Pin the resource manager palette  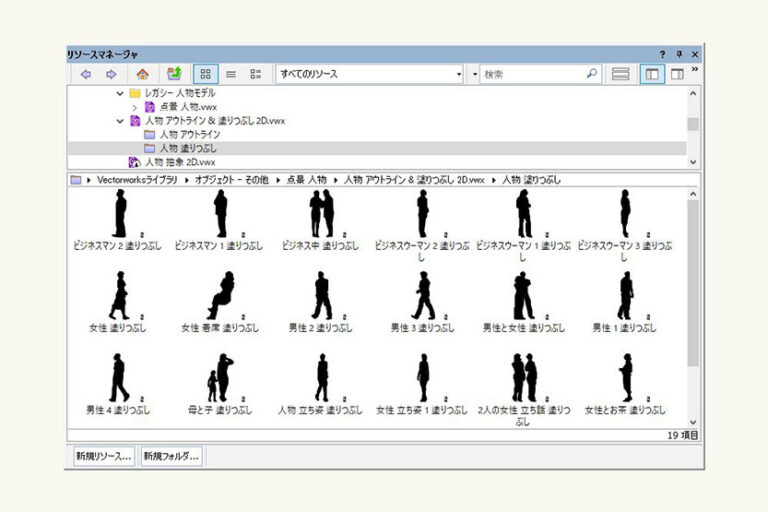click(x=679, y=54)
